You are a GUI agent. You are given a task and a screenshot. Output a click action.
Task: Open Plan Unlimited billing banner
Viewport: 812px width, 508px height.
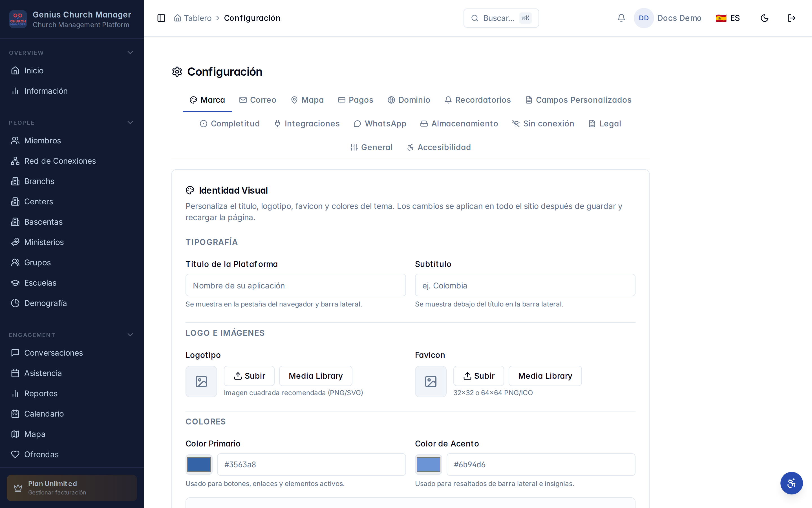click(72, 487)
